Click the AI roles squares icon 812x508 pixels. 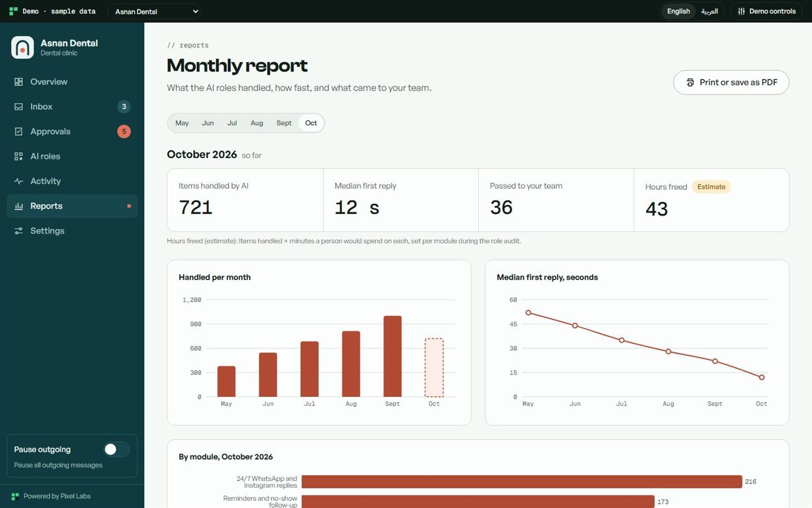(x=19, y=156)
